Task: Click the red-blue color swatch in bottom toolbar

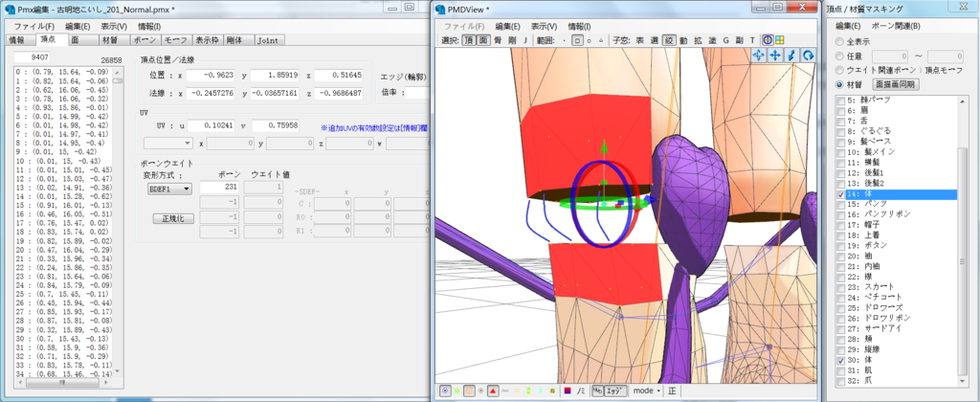Action: pyautogui.click(x=568, y=391)
